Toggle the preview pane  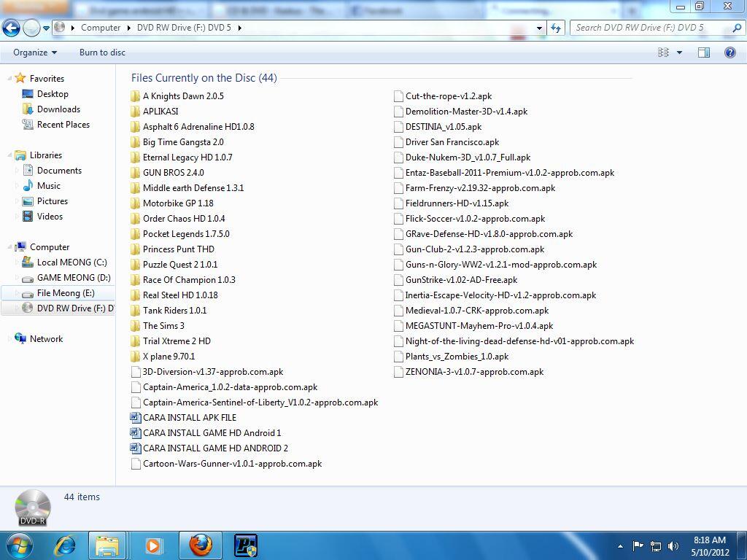pos(704,52)
